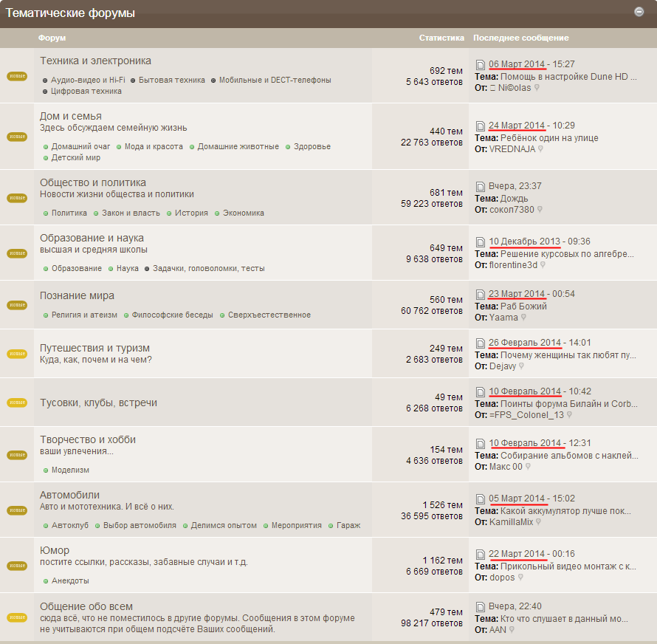Click the новые status icon for Юмор forum
Screen dimensions: 657x644
(17, 566)
